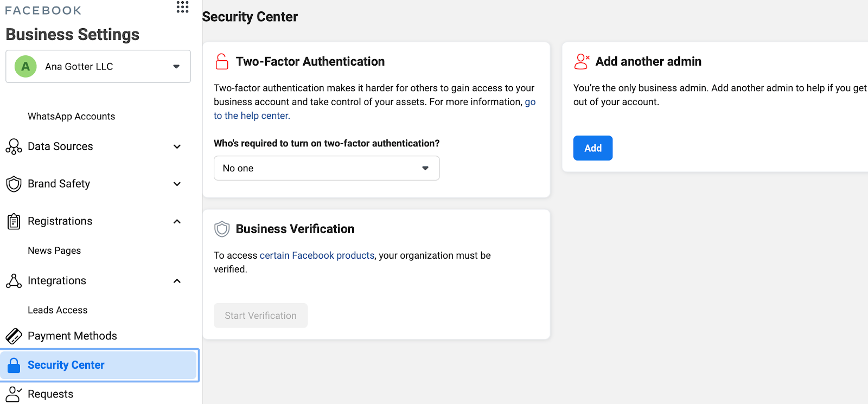Click the Security Center page heading
Screen dimensions: 868x404
point(250,17)
